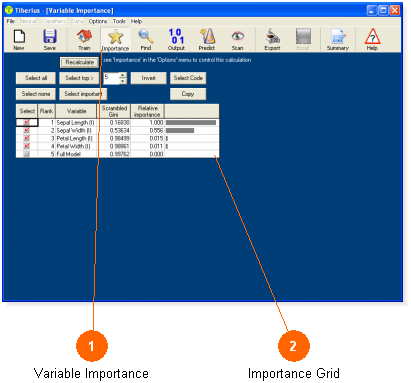The width and height of the screenshot is (411, 383).
Task: Open the Find magnifier tool
Action: (146, 36)
